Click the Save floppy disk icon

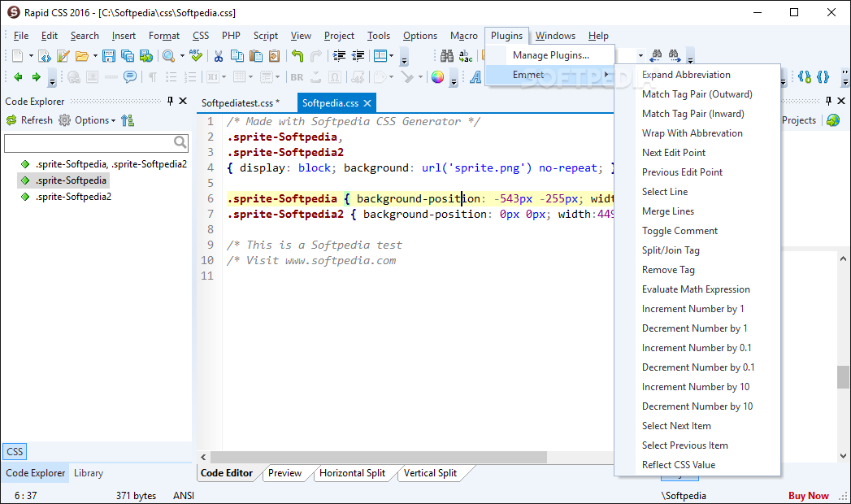[x=109, y=56]
